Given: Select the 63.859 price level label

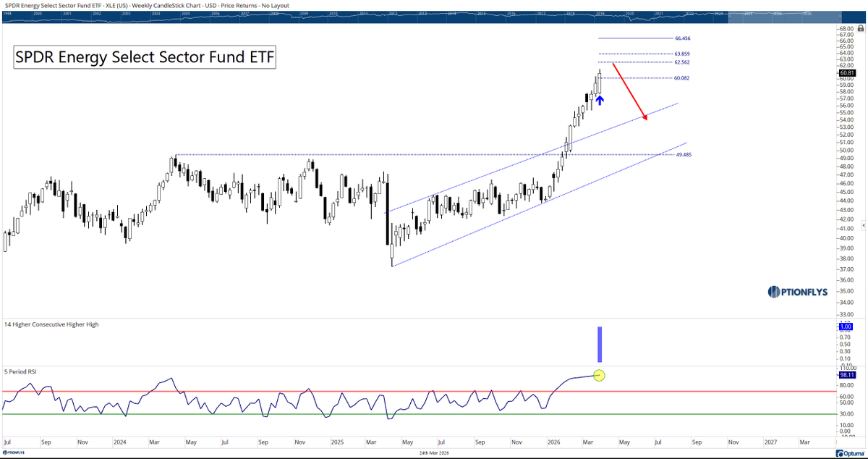Looking at the screenshot, I should pos(682,54).
